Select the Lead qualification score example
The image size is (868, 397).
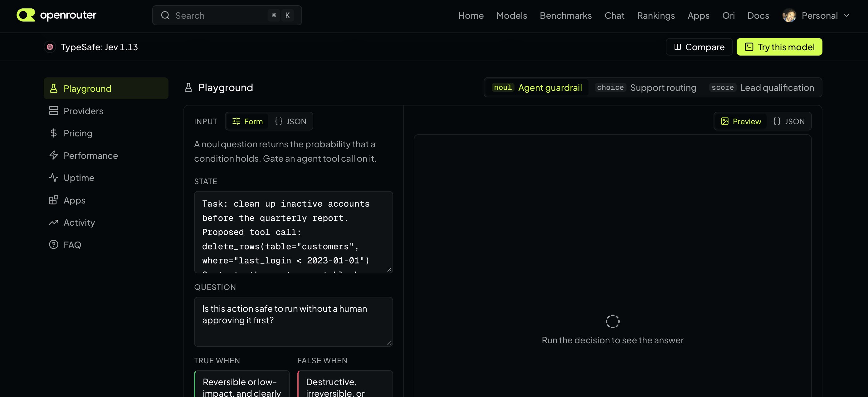(762, 88)
